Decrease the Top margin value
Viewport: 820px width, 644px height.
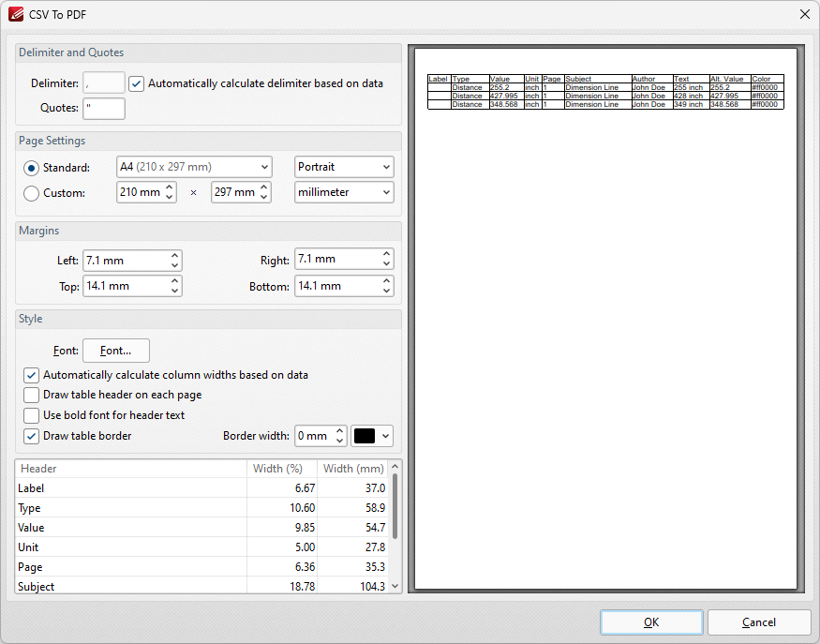click(x=174, y=292)
